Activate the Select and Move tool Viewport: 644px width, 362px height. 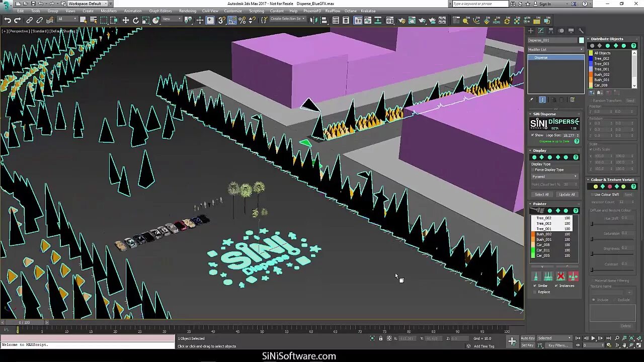click(125, 20)
